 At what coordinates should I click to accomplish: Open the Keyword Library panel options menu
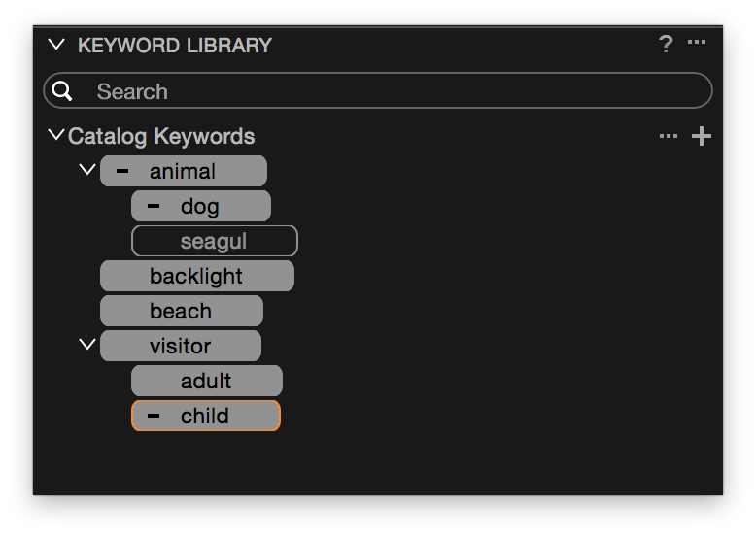tap(697, 42)
